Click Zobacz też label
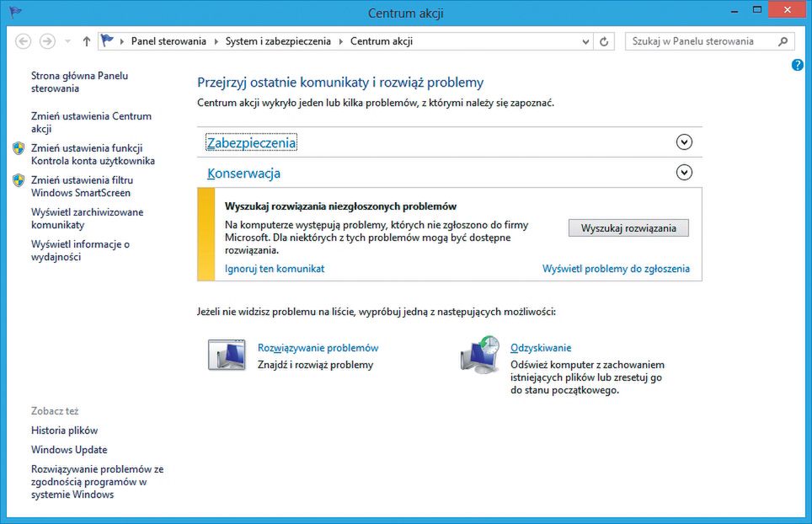812x524 pixels. pyautogui.click(x=55, y=411)
